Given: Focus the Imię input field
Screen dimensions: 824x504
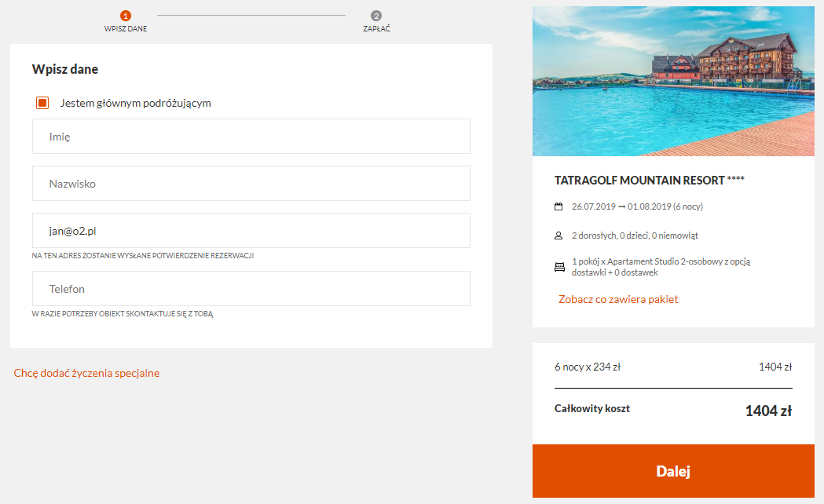Looking at the screenshot, I should point(251,137).
